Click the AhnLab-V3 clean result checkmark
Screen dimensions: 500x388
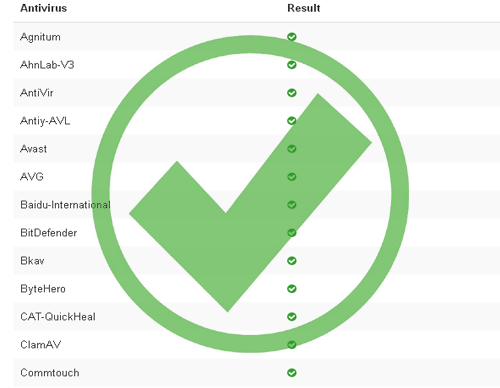click(x=292, y=65)
